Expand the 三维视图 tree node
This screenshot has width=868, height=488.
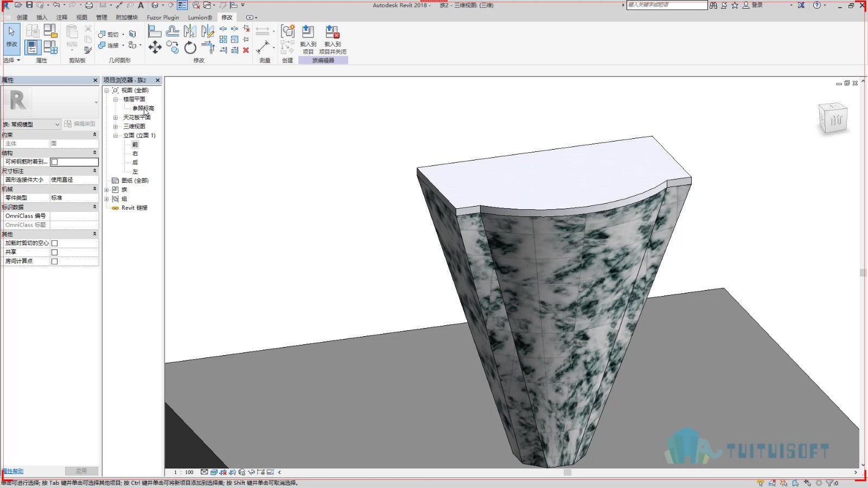115,126
